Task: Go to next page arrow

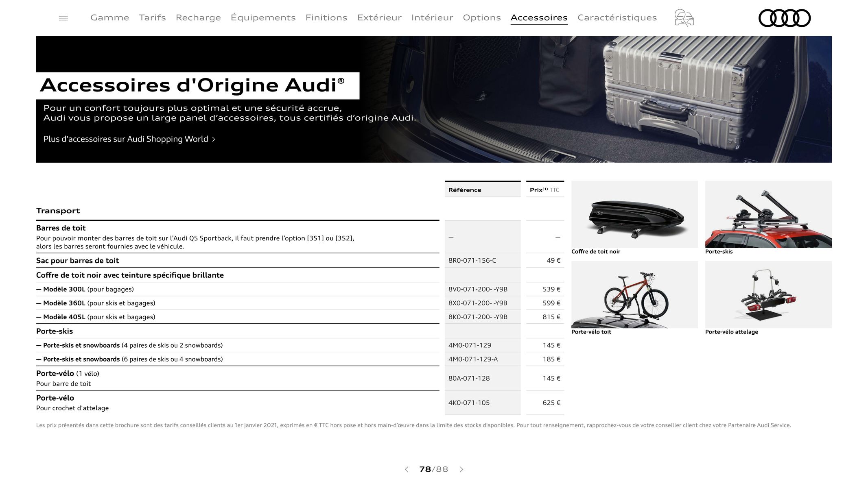Action: click(461, 469)
